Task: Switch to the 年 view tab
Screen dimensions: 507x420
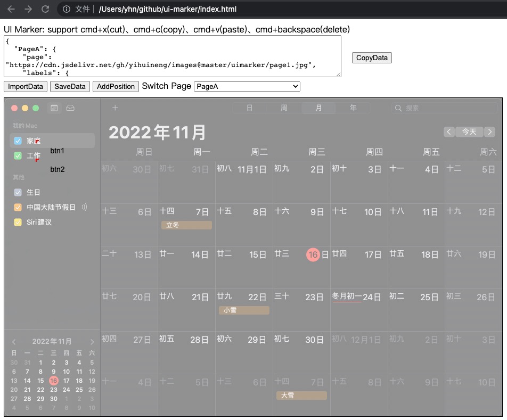Action: coord(353,108)
